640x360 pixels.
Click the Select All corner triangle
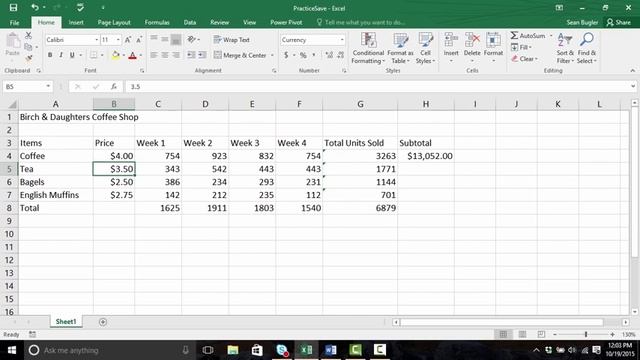point(12,104)
